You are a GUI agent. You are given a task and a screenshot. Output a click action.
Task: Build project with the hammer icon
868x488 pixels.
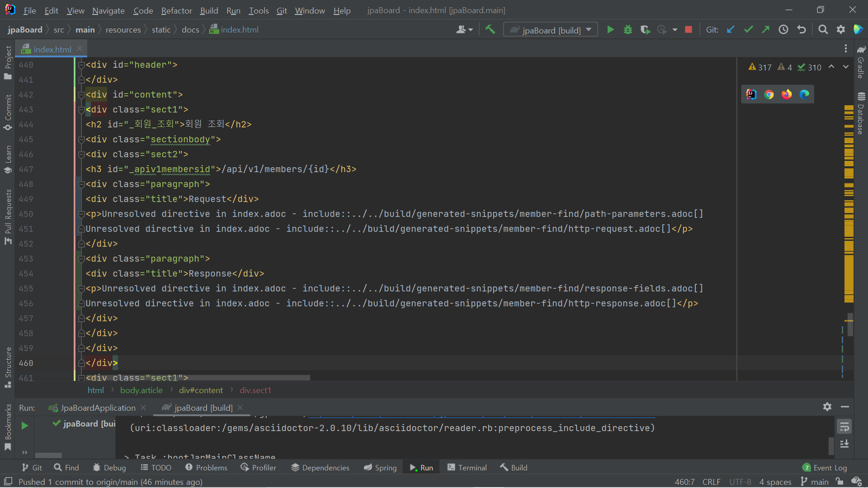coord(490,30)
